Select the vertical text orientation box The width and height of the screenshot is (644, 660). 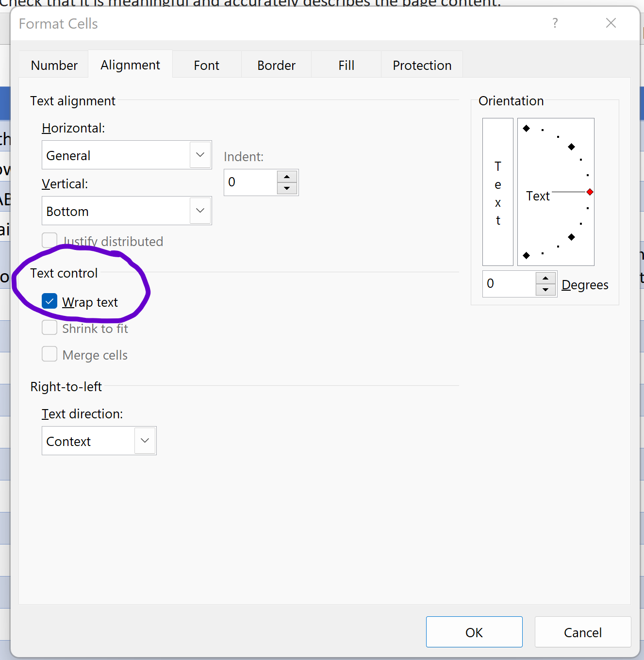[x=497, y=192]
